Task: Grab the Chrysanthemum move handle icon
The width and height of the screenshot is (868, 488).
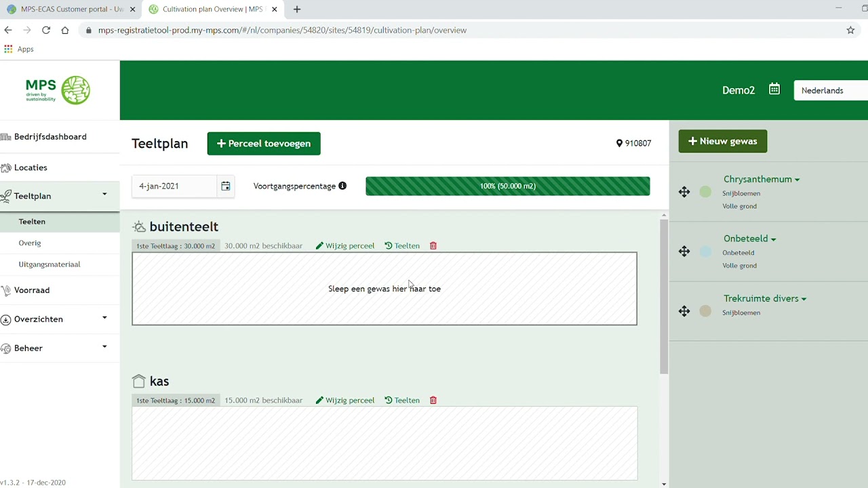Action: click(684, 192)
